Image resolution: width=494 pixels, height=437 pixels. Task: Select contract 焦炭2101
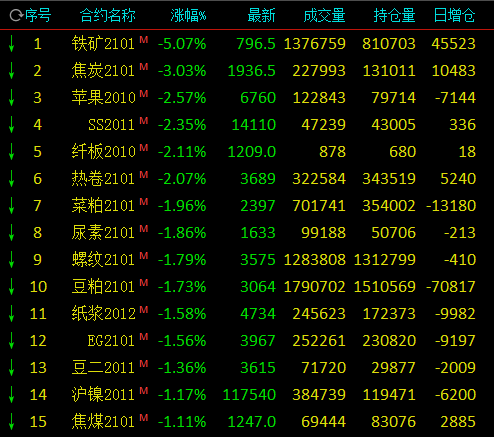103,71
